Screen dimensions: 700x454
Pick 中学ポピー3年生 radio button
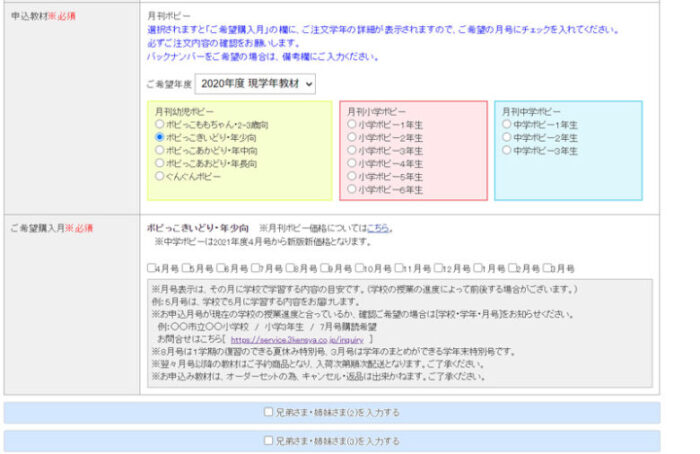(x=506, y=150)
